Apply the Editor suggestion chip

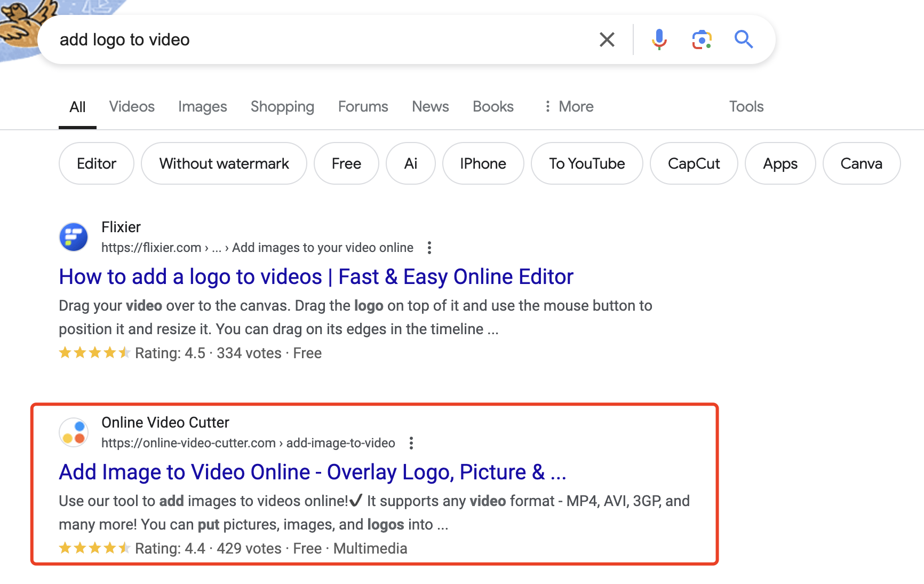tap(97, 163)
